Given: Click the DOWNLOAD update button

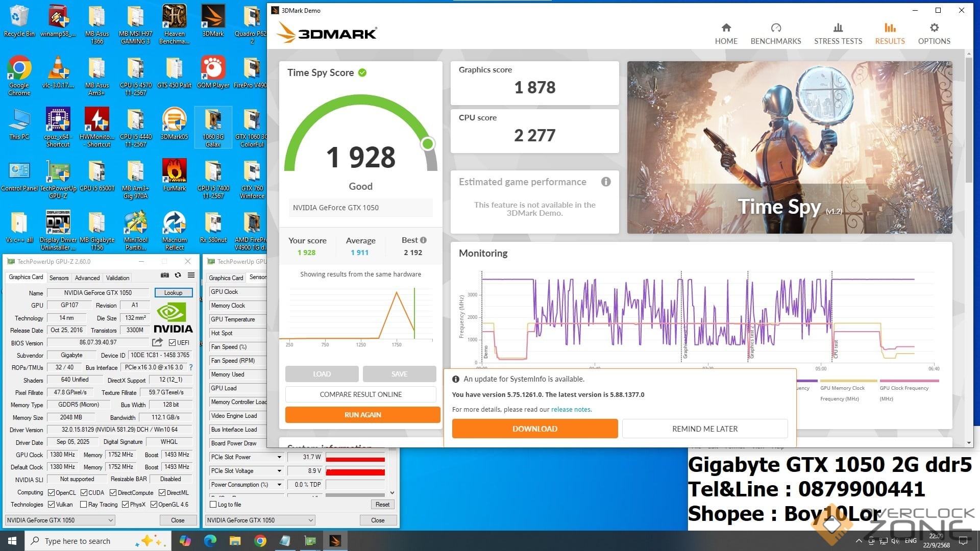Looking at the screenshot, I should [534, 429].
